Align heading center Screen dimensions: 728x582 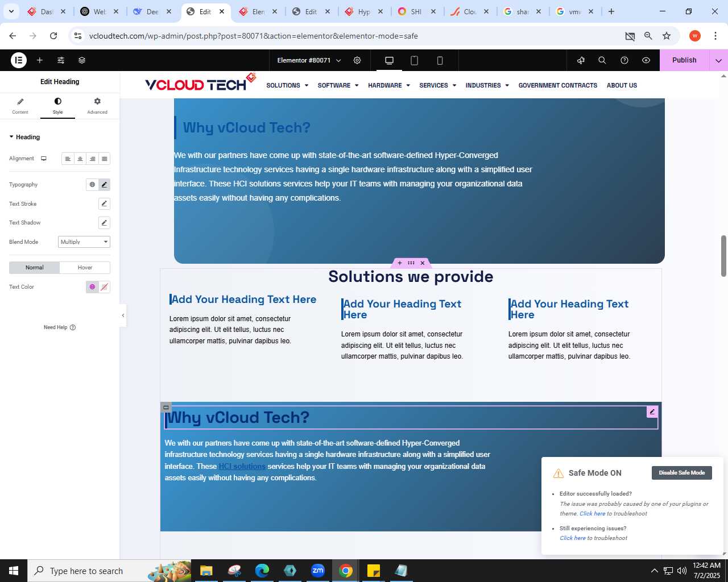[80, 159]
